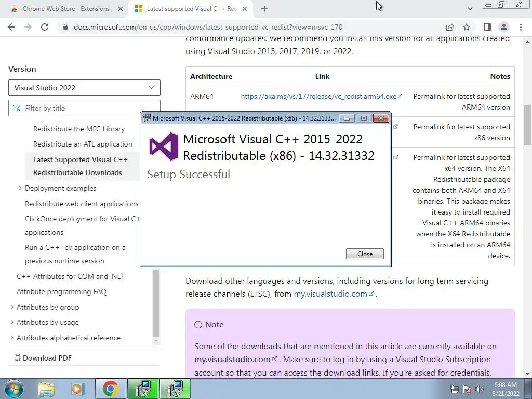This screenshot has height=399, width=532.
Task: Bookmark this page with the star icon
Action: click(467, 27)
